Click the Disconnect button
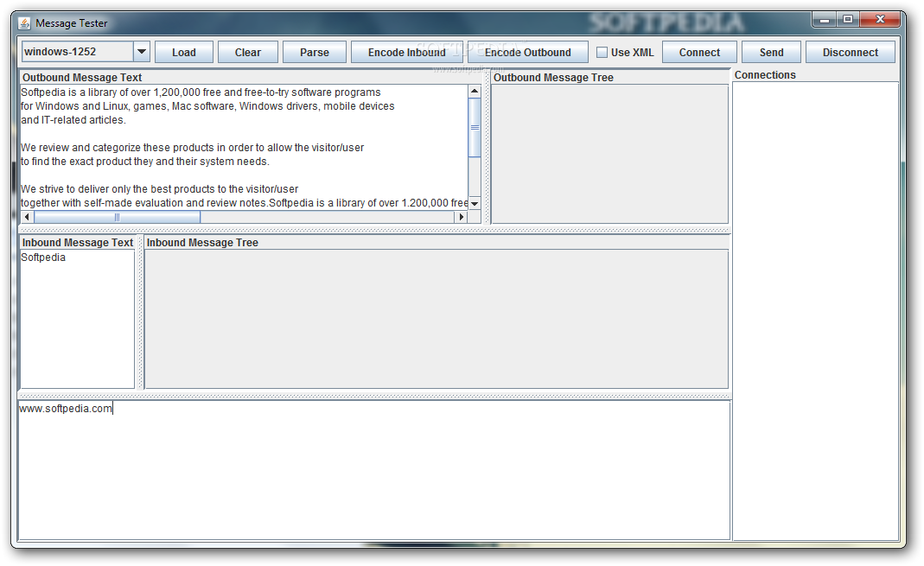 coord(850,53)
